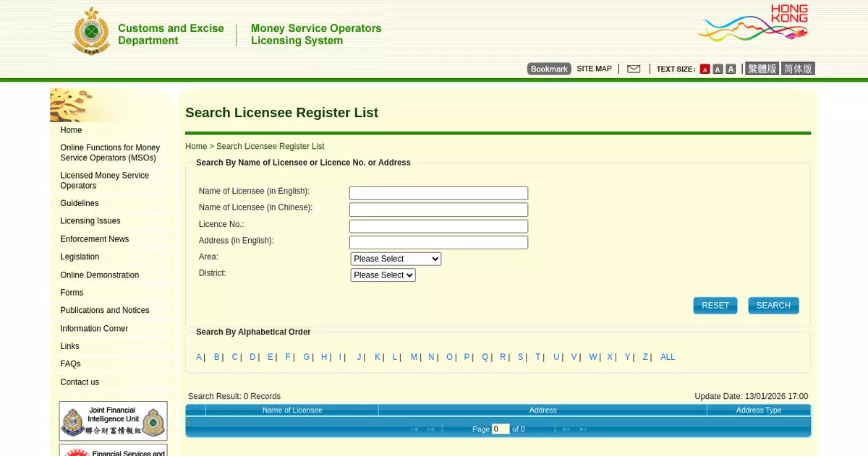Click the Hong Kong dragon brand logo

[x=752, y=24]
